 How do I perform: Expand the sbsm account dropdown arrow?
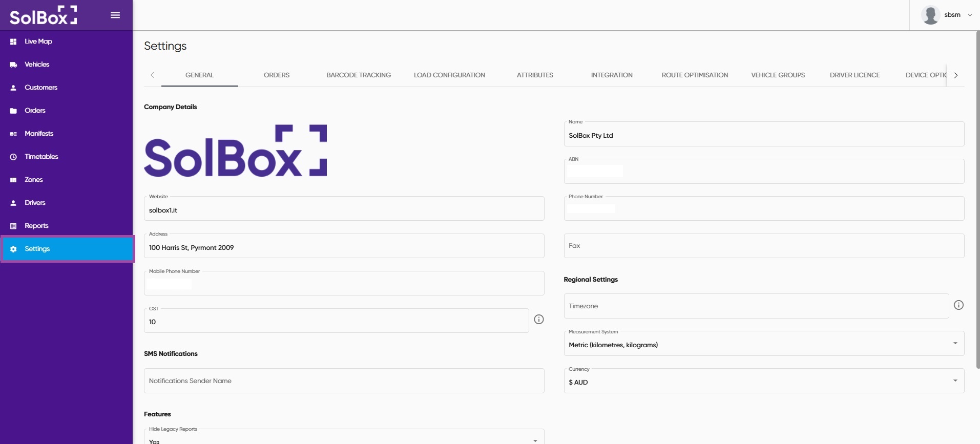point(970,15)
